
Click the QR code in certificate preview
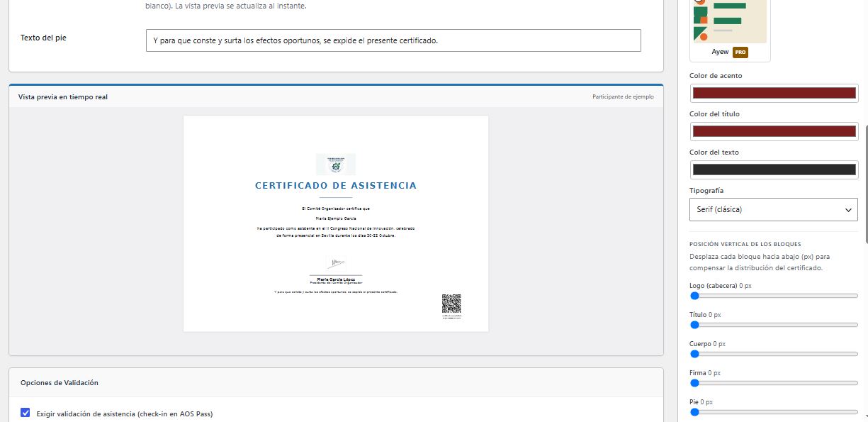pyautogui.click(x=451, y=304)
